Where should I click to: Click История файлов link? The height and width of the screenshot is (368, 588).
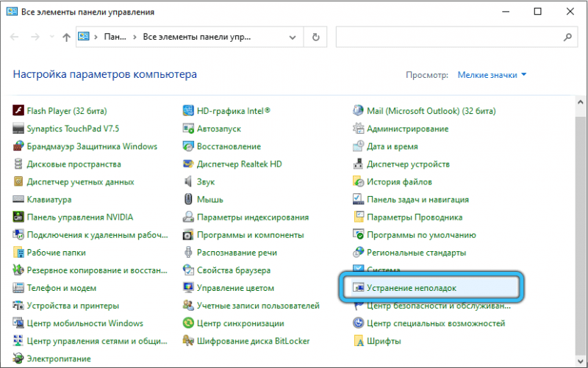[x=399, y=181]
